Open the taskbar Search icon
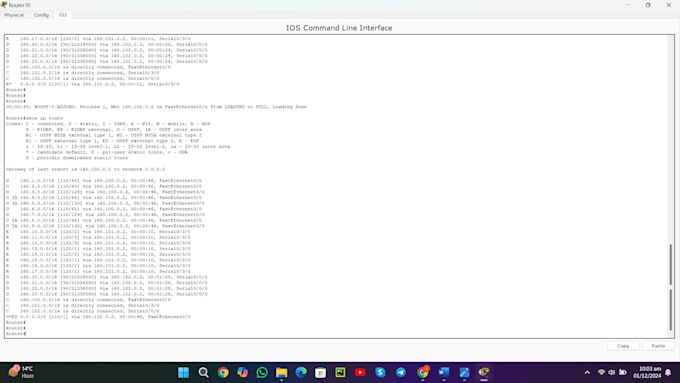680x383 pixels. 203,372
